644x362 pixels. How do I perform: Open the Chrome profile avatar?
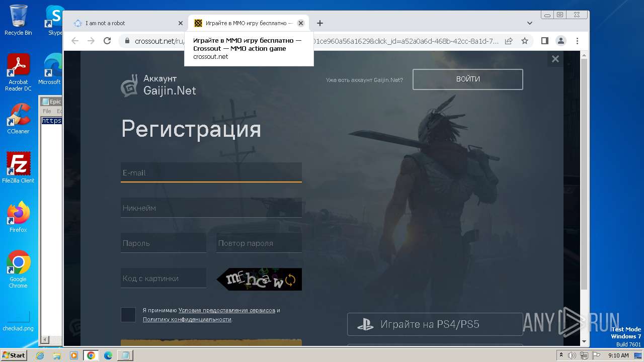tap(561, 41)
